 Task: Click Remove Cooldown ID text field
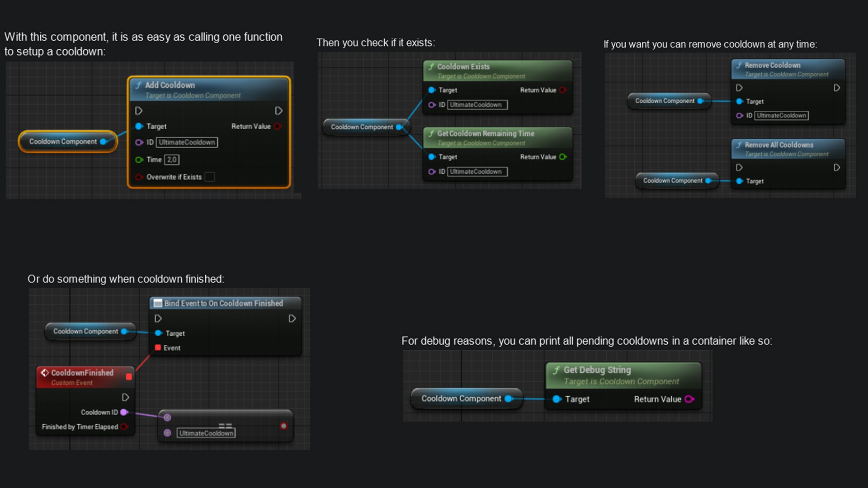coord(781,116)
